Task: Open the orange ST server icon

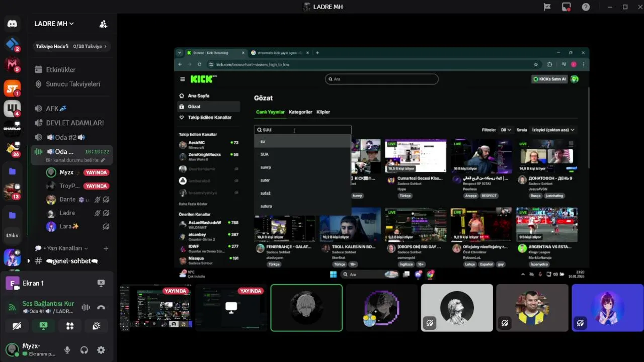Action: click(x=12, y=88)
